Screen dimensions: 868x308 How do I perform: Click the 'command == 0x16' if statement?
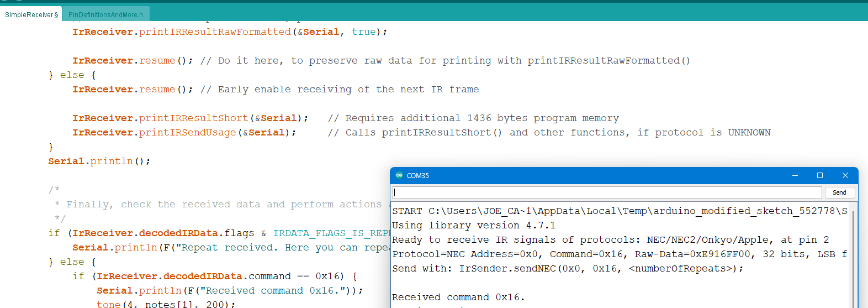[x=215, y=276]
